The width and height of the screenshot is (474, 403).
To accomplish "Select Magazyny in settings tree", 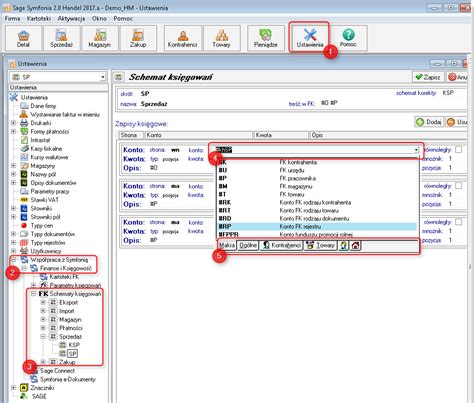I will click(x=42, y=166).
